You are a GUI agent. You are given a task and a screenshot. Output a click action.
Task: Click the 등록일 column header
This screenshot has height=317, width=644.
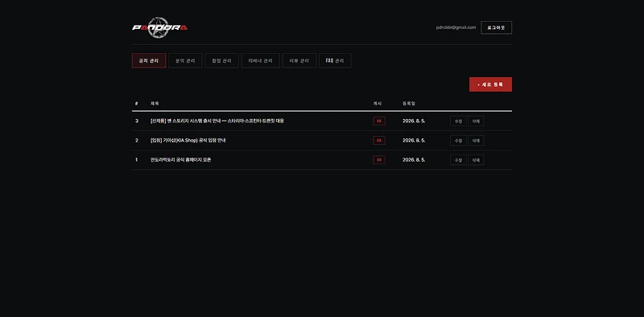409,104
